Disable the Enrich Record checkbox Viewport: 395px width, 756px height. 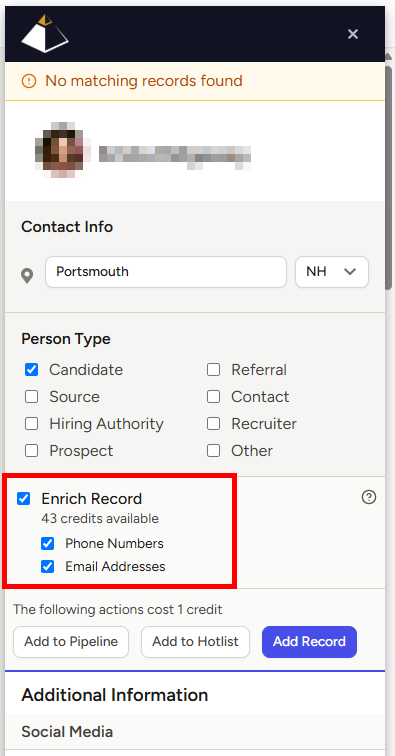(24, 499)
